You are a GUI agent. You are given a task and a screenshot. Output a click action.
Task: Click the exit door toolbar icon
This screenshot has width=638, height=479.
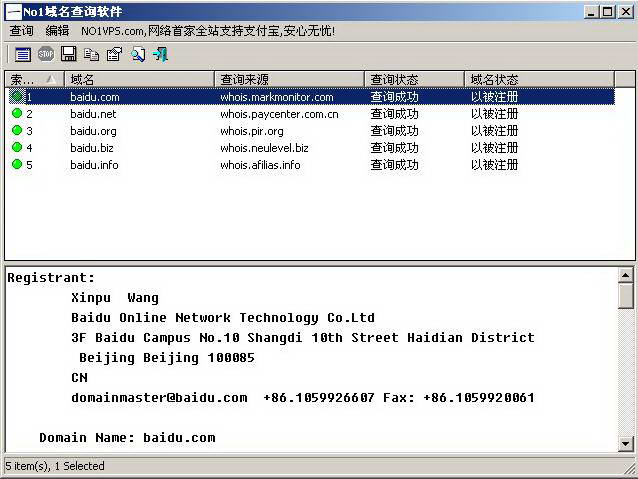[x=160, y=54]
